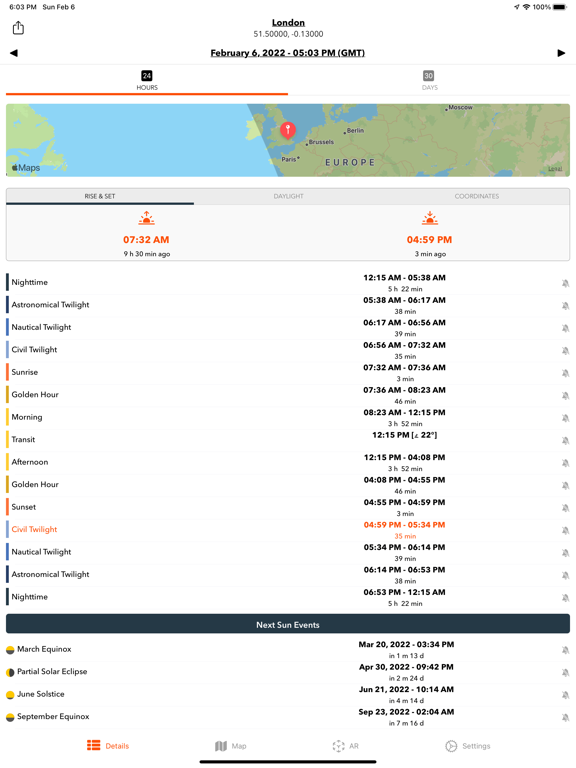This screenshot has width=576, height=768.
Task: Tap bell icon for Partial Solar Eclipse
Action: click(x=565, y=672)
